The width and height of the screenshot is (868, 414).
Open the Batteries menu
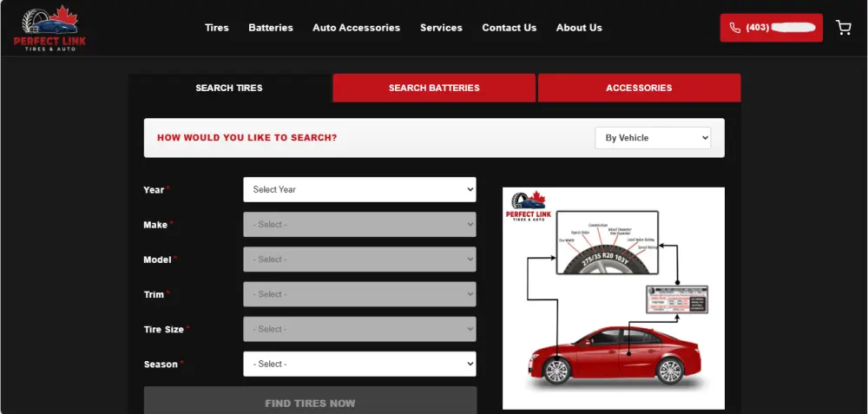[x=271, y=28]
